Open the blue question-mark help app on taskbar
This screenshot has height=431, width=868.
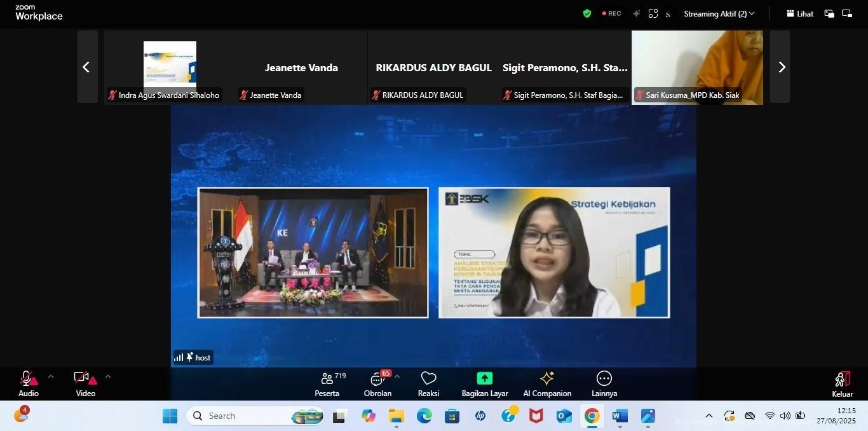(x=508, y=416)
